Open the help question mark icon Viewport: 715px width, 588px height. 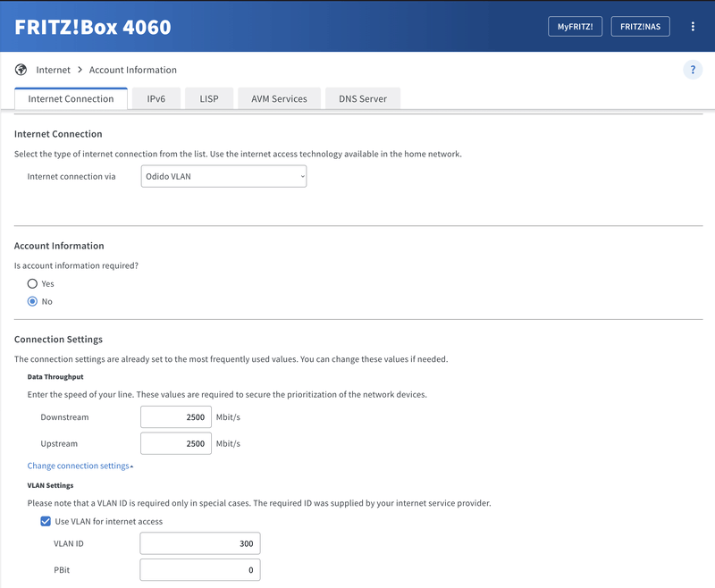tap(693, 69)
